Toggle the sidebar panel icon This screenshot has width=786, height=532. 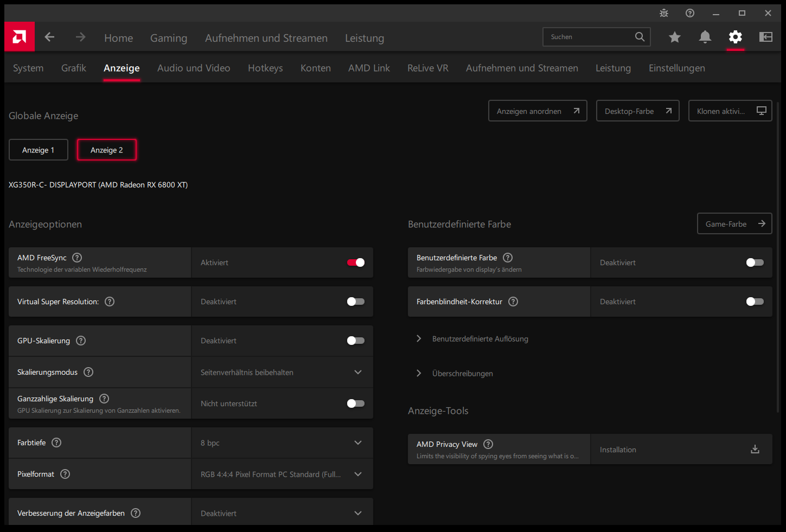[x=766, y=37]
